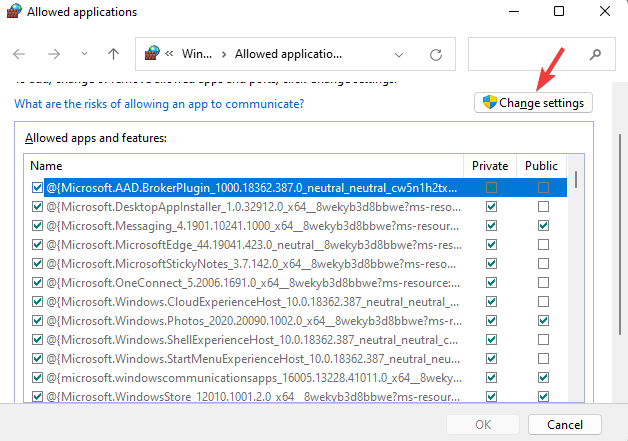Screen dimensions: 628x441
Task: Expand the address bar history dropdown
Action: pos(399,54)
